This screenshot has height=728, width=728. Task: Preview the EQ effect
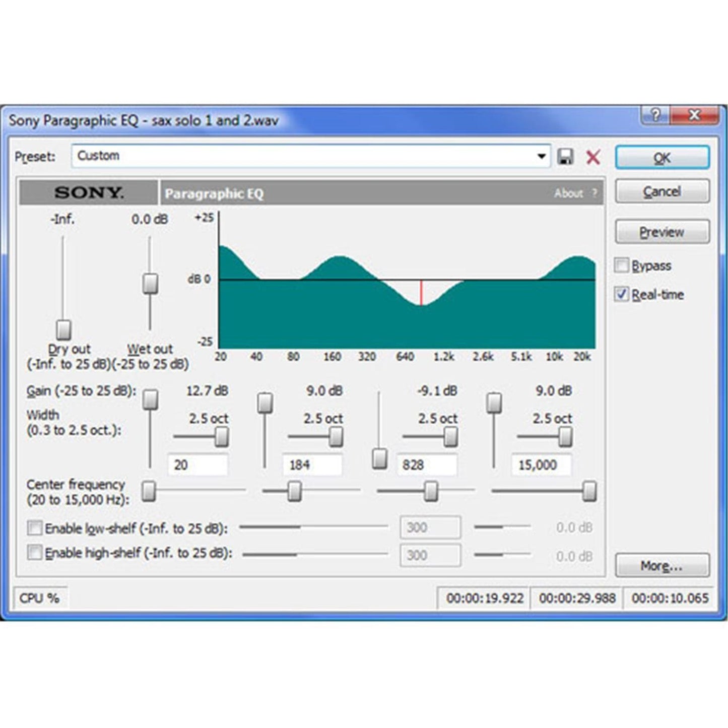coord(661,231)
